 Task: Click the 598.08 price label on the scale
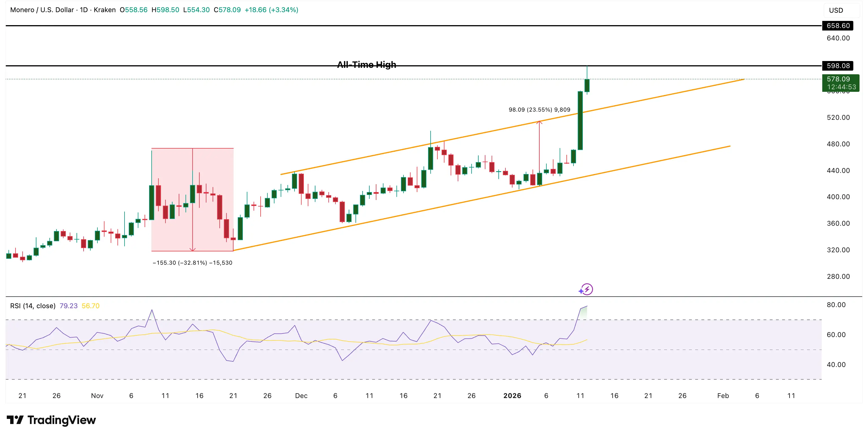(x=838, y=66)
